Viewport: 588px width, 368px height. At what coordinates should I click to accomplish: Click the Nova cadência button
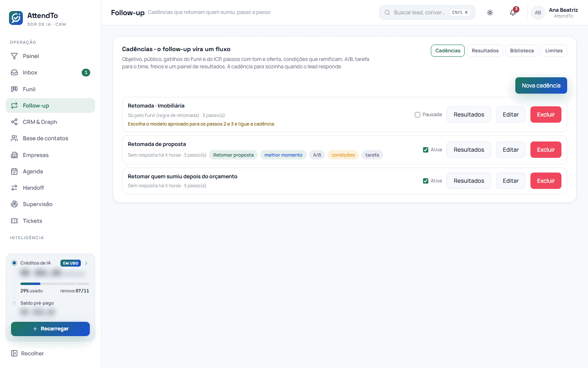[x=541, y=85]
